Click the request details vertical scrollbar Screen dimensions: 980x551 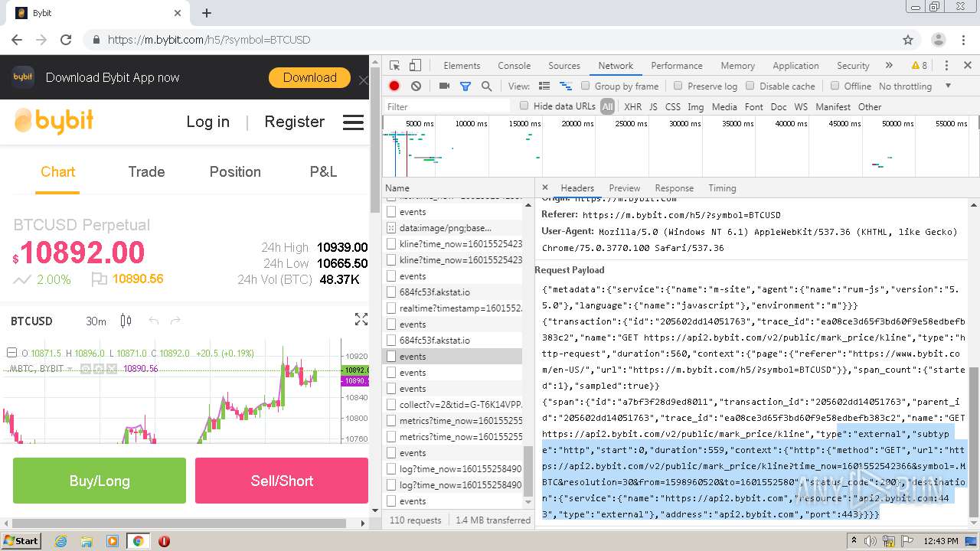pyautogui.click(x=973, y=442)
